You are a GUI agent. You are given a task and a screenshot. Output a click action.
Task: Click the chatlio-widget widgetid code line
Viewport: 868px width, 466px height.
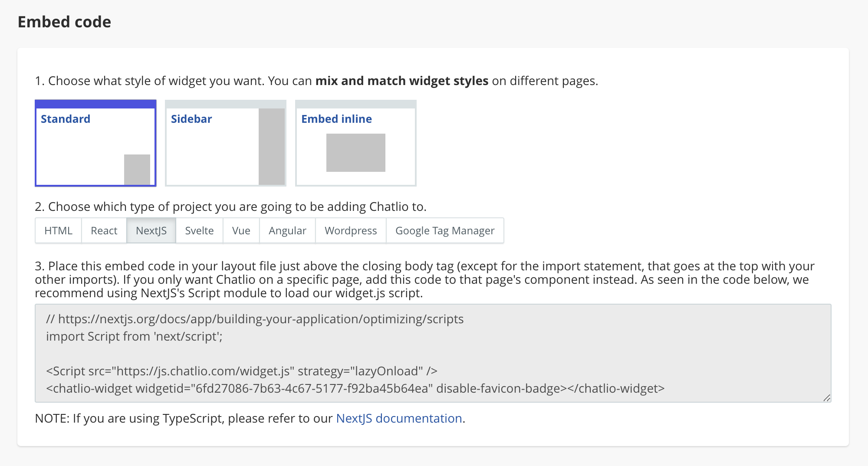[355, 388]
